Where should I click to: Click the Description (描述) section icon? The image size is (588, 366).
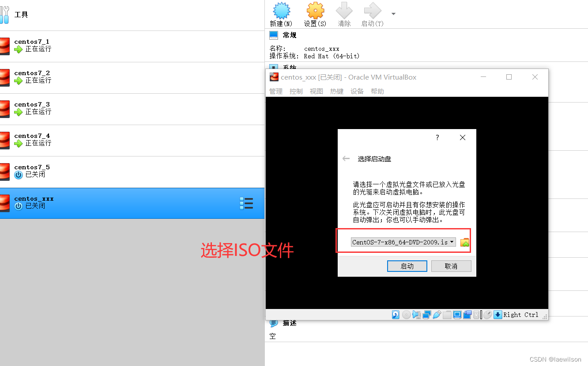(274, 323)
